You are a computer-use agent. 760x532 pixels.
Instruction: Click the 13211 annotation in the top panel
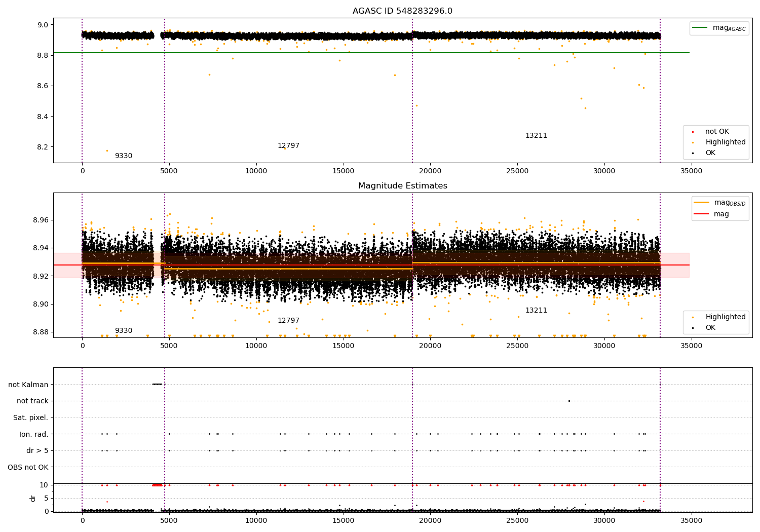(x=536, y=136)
